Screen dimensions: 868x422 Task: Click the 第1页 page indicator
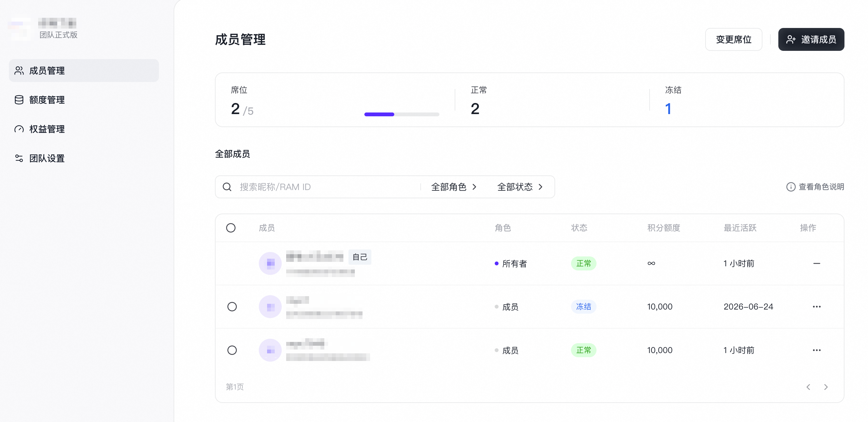[235, 387]
